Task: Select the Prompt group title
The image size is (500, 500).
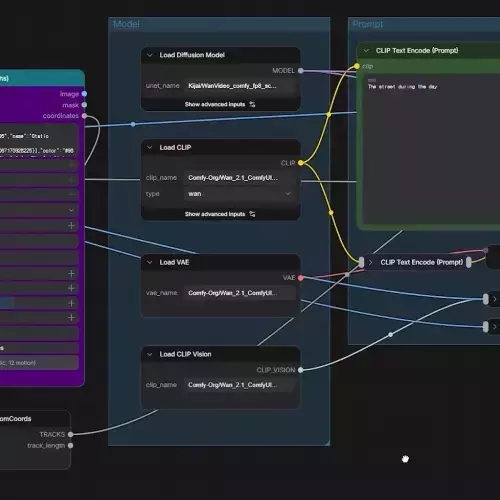Action: 368,24
